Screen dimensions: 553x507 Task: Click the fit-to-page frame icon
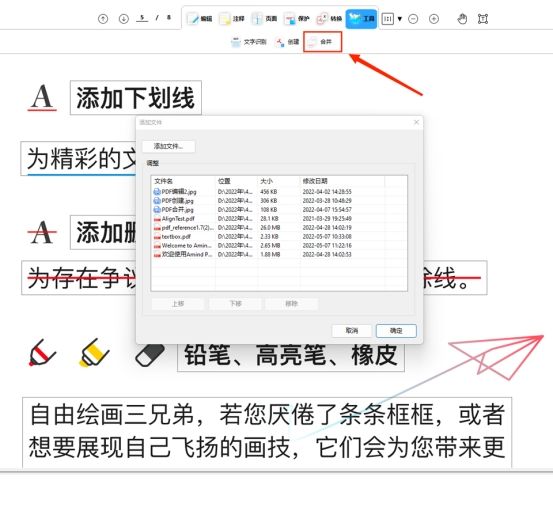pos(483,19)
